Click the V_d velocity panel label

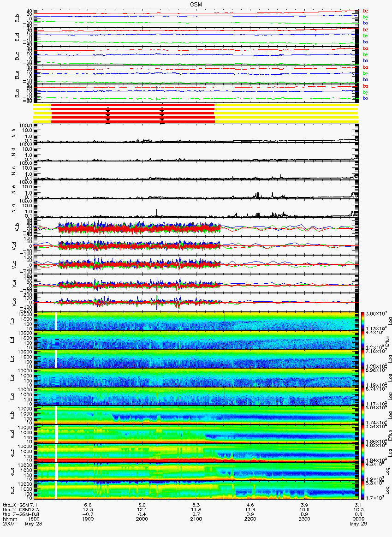click(x=14, y=246)
